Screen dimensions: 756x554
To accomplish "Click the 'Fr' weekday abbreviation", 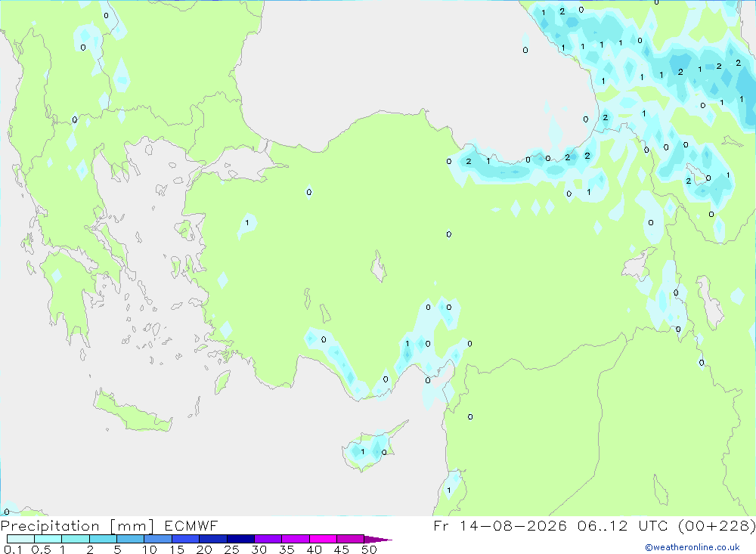I will click(x=441, y=525).
